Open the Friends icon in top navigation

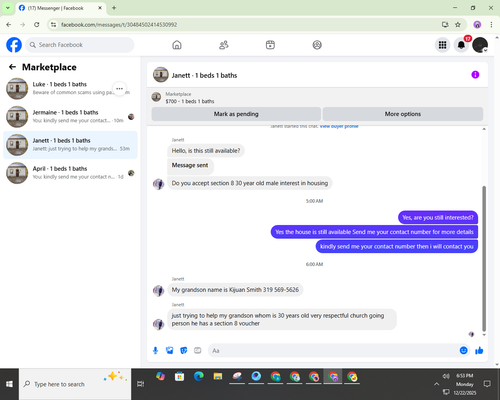click(224, 45)
